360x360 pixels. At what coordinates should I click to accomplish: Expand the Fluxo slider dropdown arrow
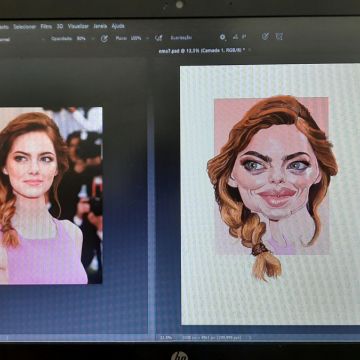coord(148,38)
